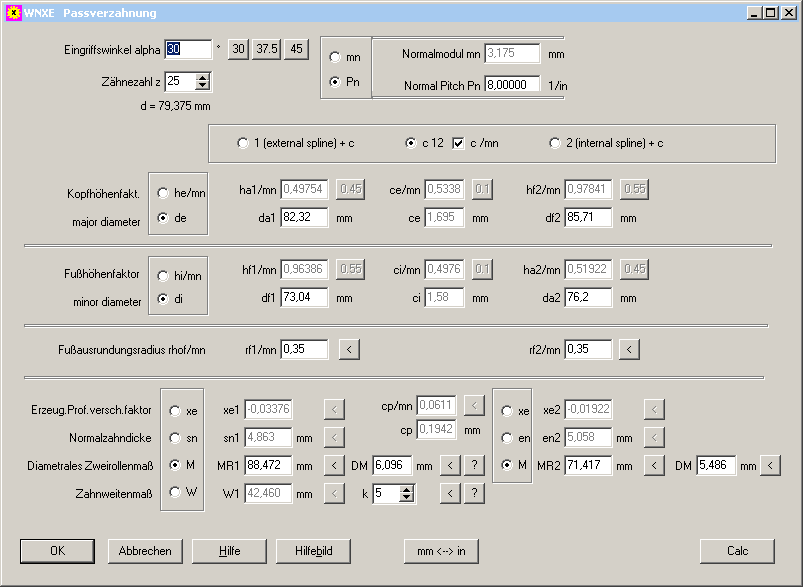803x587 pixels.
Task: Click the arrow button after DM 5,486 field
Action: coord(770,465)
